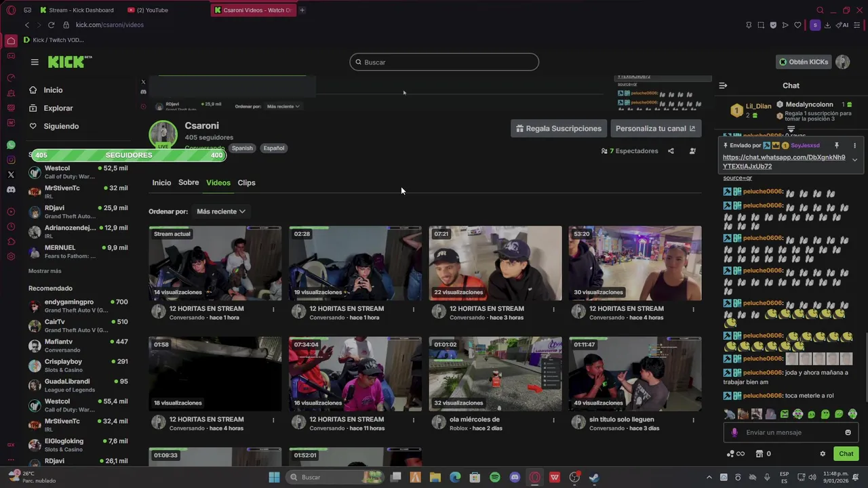Click the share icon next to viewers
The height and width of the screenshot is (488, 868).
point(671,151)
